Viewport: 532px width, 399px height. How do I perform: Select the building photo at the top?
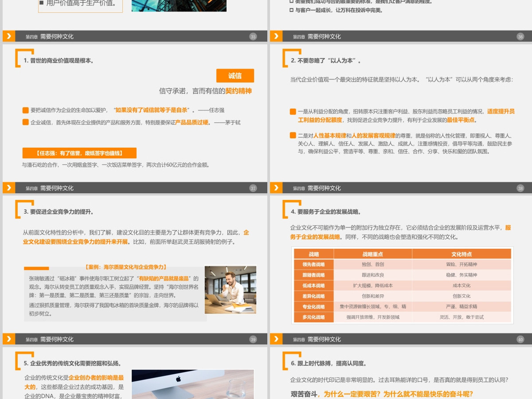tap(179, 5)
